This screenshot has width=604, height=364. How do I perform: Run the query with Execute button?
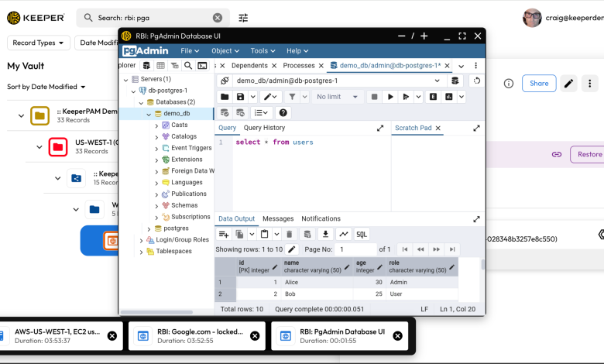coord(390,97)
